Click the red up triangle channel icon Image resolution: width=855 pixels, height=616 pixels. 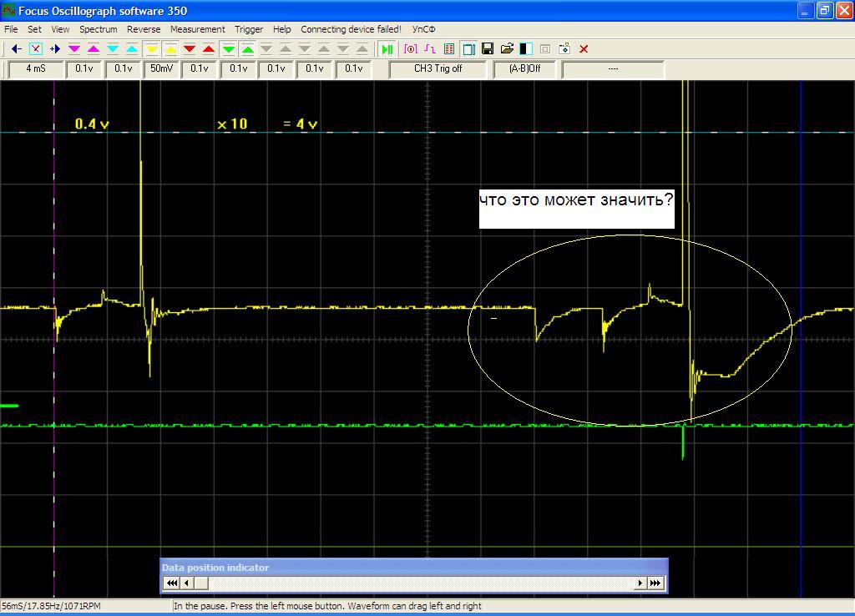coord(209,49)
